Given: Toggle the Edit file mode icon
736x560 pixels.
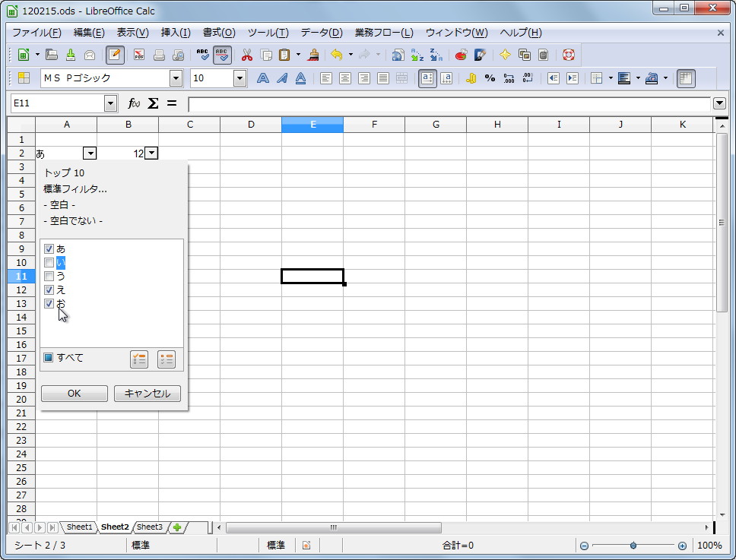Looking at the screenshot, I should click(115, 55).
